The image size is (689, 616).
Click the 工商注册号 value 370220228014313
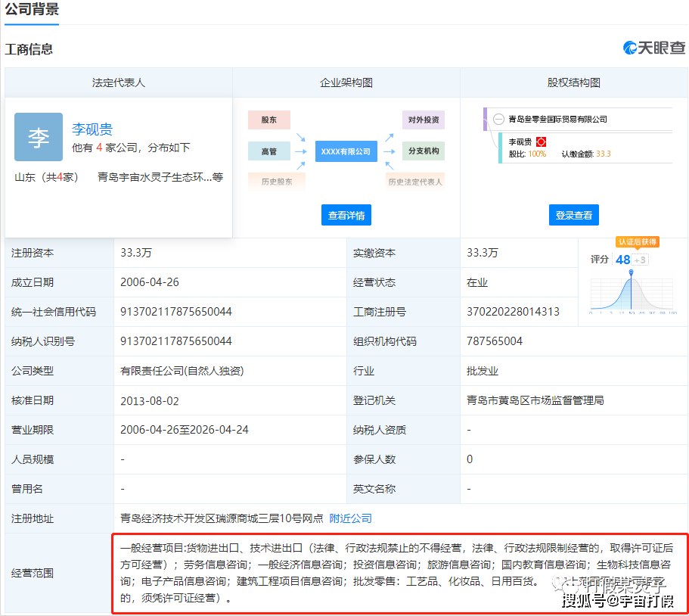point(514,312)
